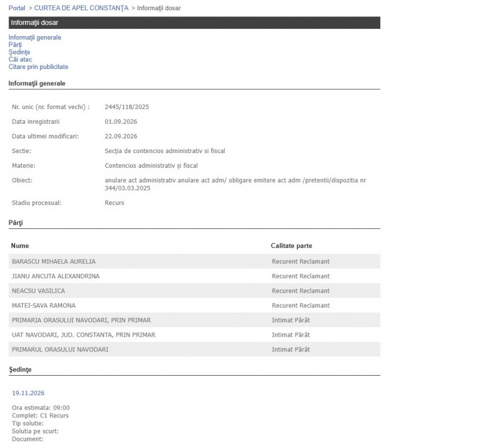This screenshot has height=448, width=483.
Task: Click 'Recurent Reclamant' for BARASCU MIHAELA AURELIA
Action: click(301, 262)
